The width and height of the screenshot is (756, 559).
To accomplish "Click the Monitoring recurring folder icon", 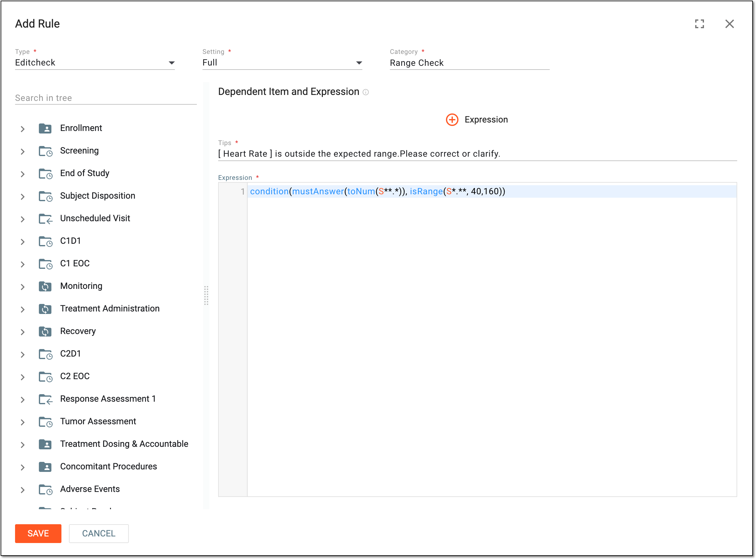I will coord(45,286).
